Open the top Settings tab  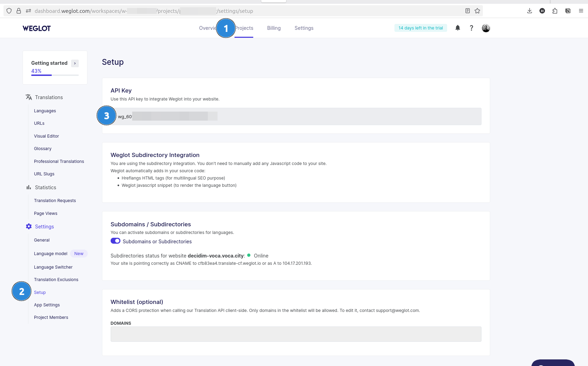tap(304, 28)
